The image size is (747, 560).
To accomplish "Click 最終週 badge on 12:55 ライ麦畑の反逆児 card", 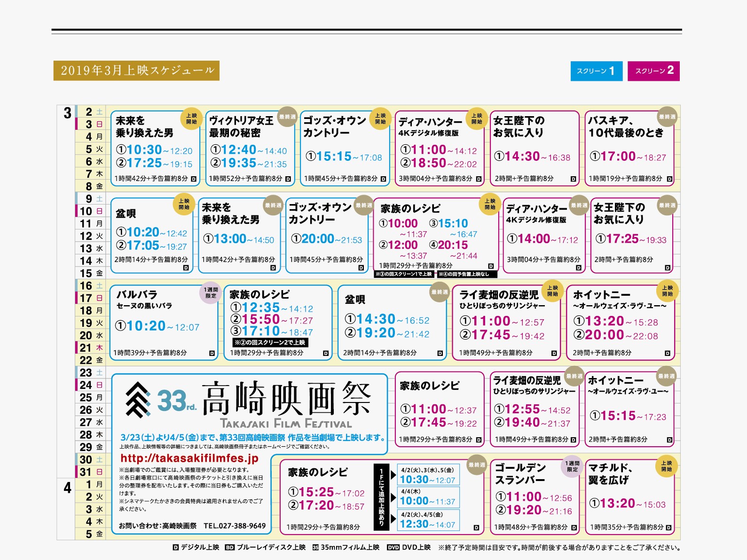I will [x=574, y=376].
